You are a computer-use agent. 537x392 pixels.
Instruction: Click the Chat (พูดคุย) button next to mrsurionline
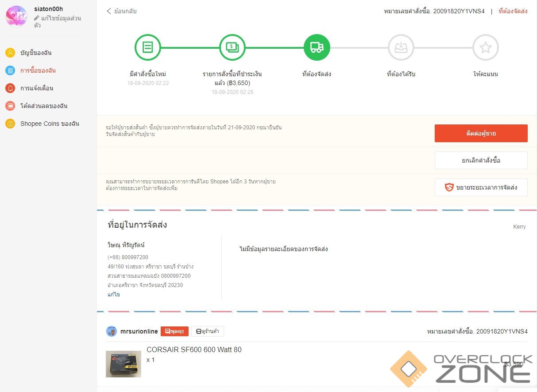pos(174,331)
